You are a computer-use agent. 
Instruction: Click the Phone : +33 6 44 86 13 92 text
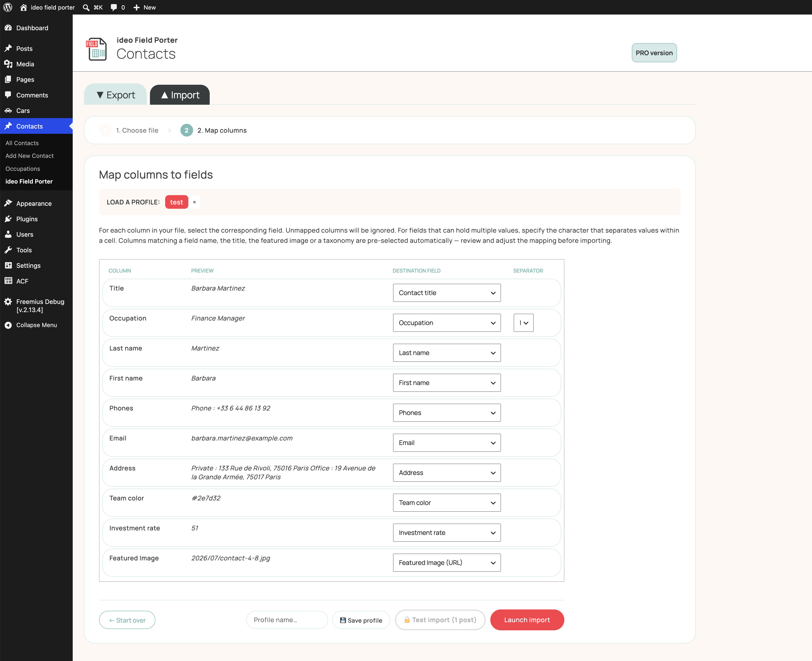click(231, 408)
